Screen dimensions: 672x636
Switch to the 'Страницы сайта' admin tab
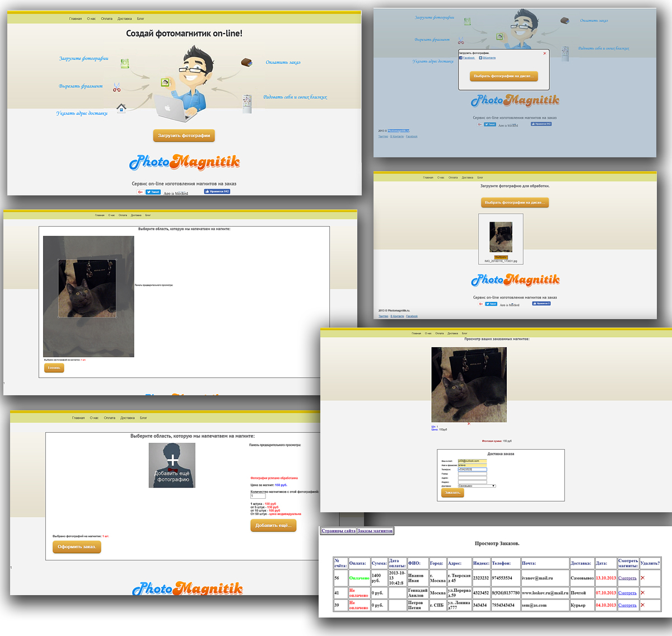pyautogui.click(x=338, y=531)
